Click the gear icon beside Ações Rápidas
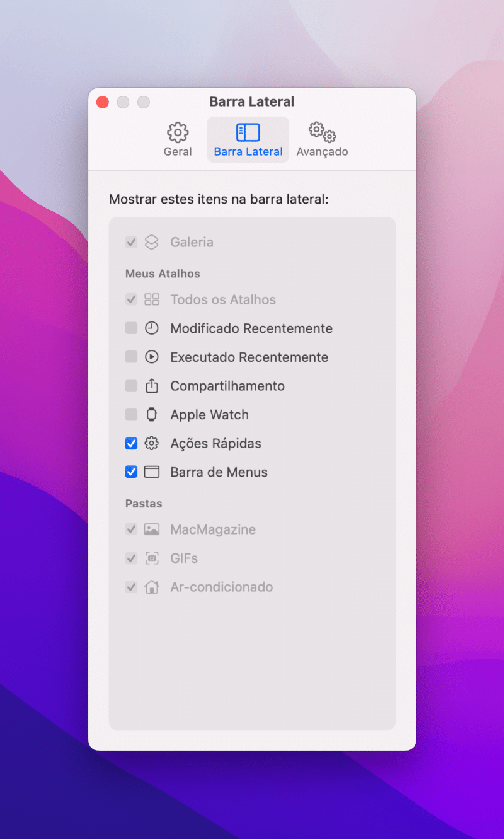504x839 pixels. pos(151,443)
